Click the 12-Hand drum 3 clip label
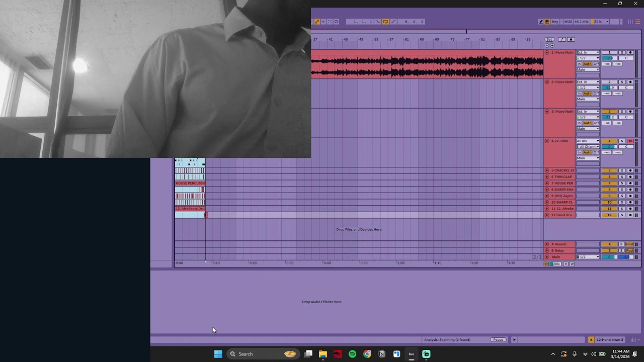 pos(610,340)
